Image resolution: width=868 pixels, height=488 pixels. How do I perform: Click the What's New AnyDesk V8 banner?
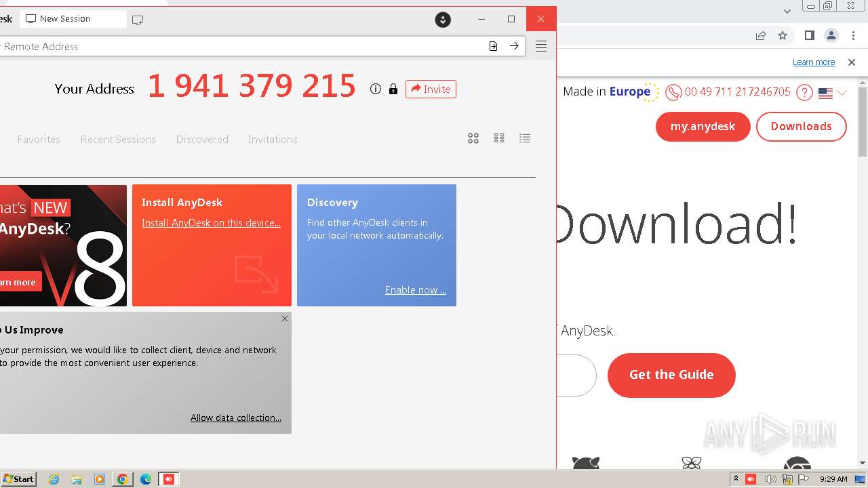pyautogui.click(x=63, y=245)
